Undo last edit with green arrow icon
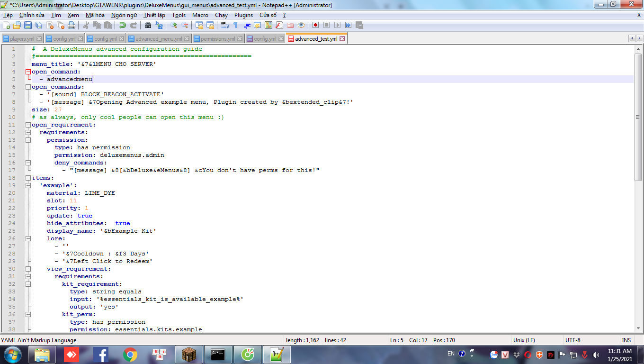This screenshot has height=364, width=644. (x=123, y=25)
